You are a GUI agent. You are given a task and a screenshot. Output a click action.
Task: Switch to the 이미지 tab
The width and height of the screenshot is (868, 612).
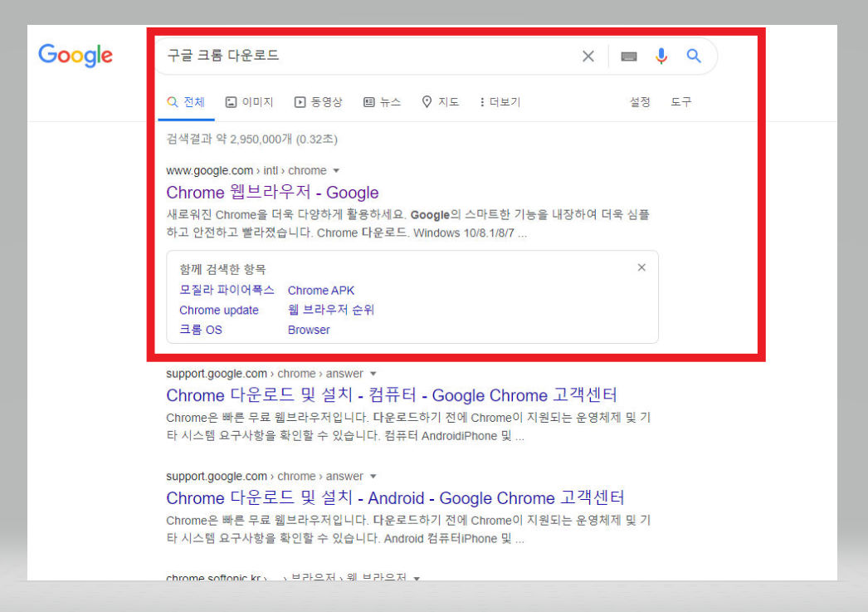(x=249, y=102)
